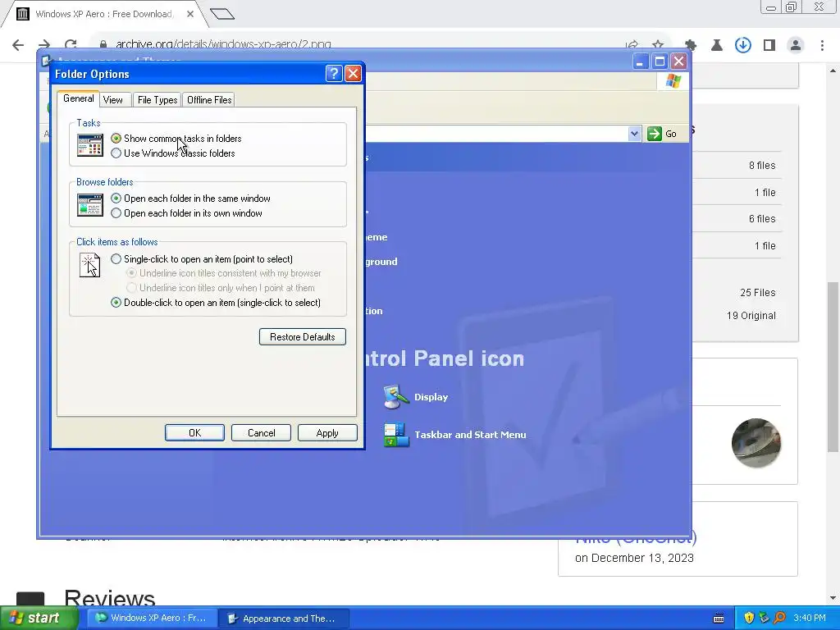The image size is (840, 630).
Task: Confirm Folder Options with OK
Action: (194, 433)
